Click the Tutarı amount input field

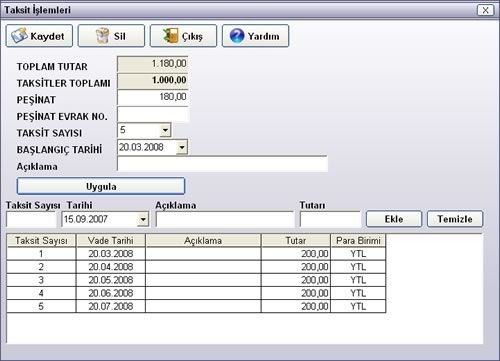pyautogui.click(x=330, y=219)
